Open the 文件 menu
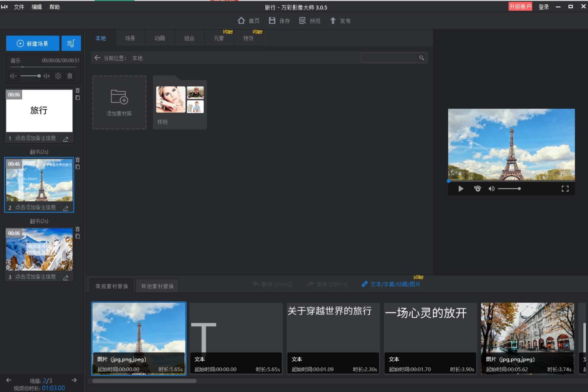588x392 pixels. pos(19,7)
